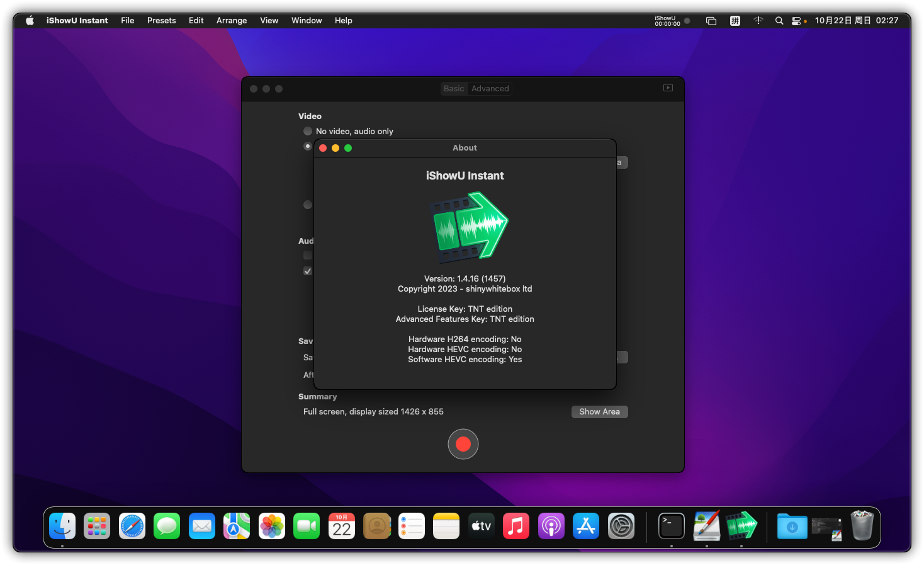924x565 pixels.
Task: Click iShowU Instant icon in the Dock
Action: click(x=741, y=526)
